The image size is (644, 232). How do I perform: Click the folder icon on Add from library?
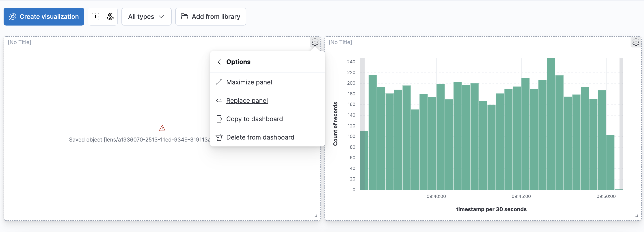coord(184,17)
